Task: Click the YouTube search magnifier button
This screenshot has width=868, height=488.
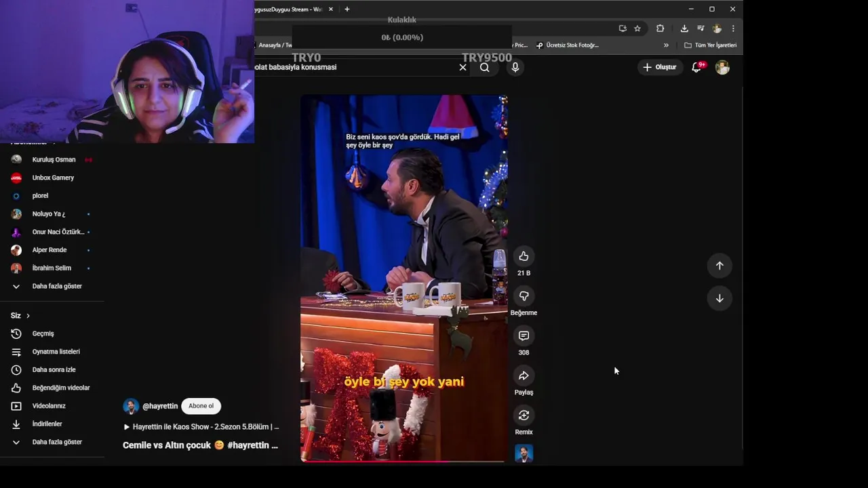Action: 485,67
